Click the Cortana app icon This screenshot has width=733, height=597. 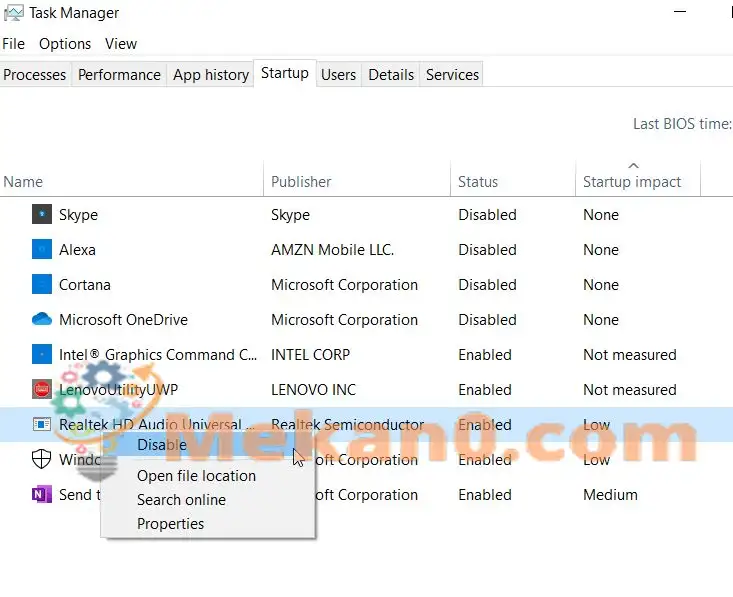[x=42, y=284]
